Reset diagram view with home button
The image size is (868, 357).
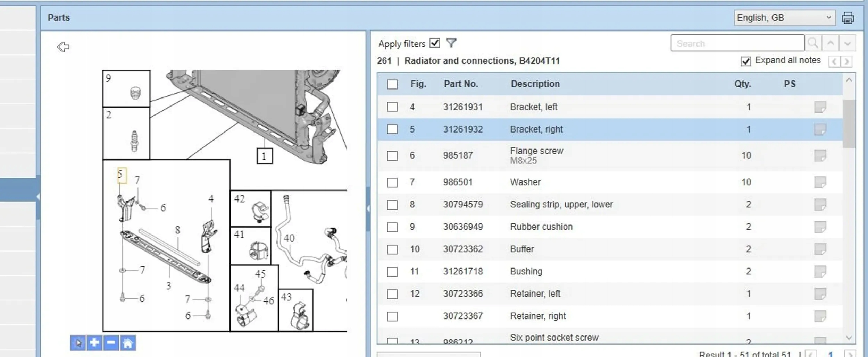click(x=127, y=343)
